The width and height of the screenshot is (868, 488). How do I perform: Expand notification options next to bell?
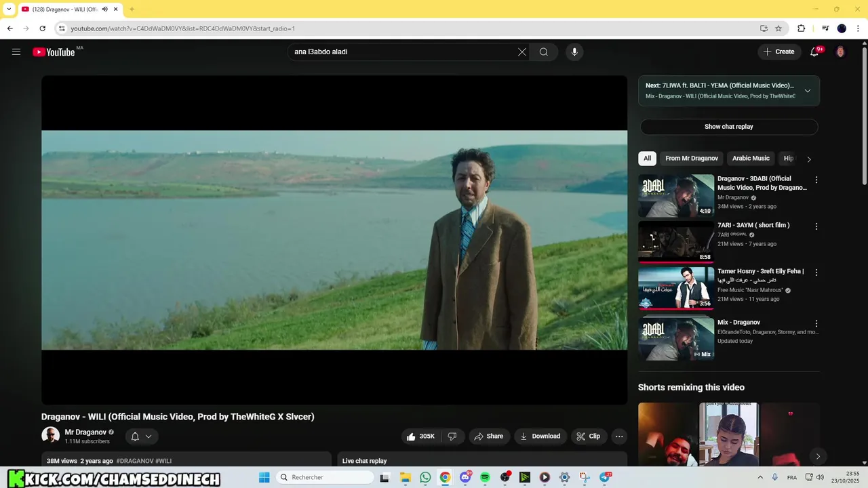[x=149, y=436]
